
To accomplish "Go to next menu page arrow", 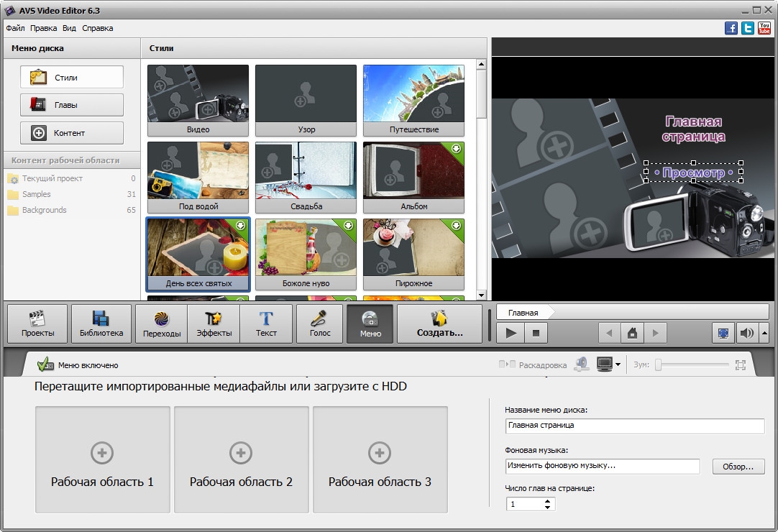I will (656, 333).
